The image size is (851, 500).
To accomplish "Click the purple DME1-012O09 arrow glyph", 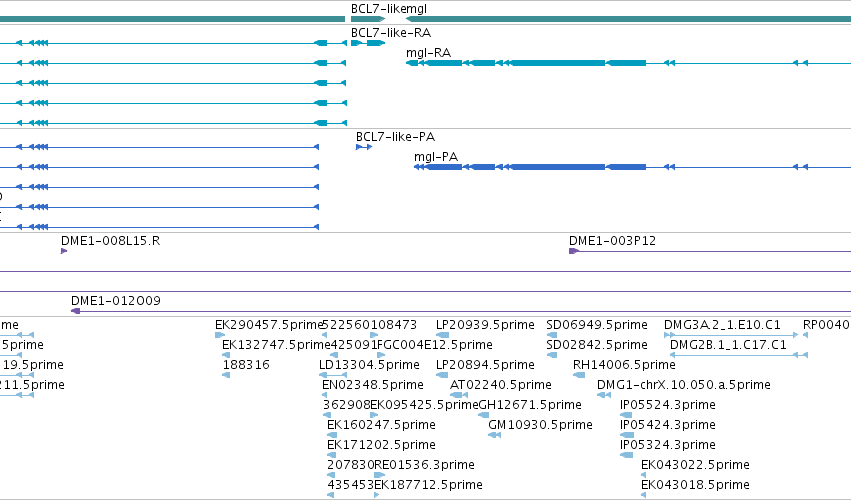I will pos(75,311).
